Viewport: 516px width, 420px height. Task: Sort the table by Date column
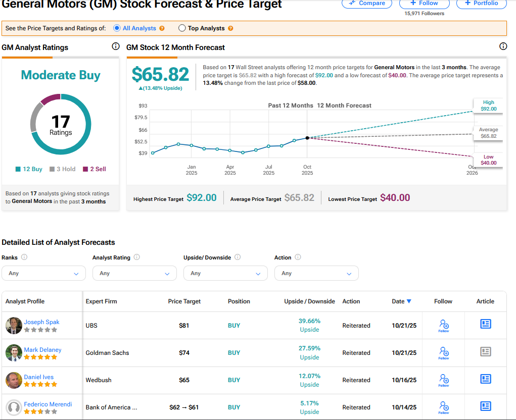(x=401, y=301)
